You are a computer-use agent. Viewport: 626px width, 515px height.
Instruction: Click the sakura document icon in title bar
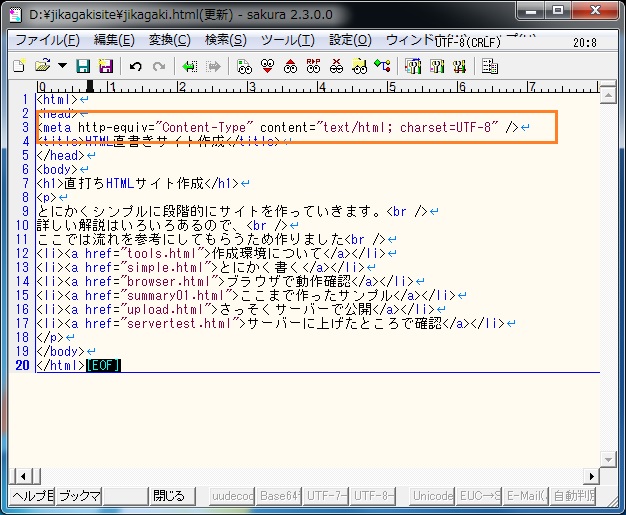pyautogui.click(x=16, y=15)
